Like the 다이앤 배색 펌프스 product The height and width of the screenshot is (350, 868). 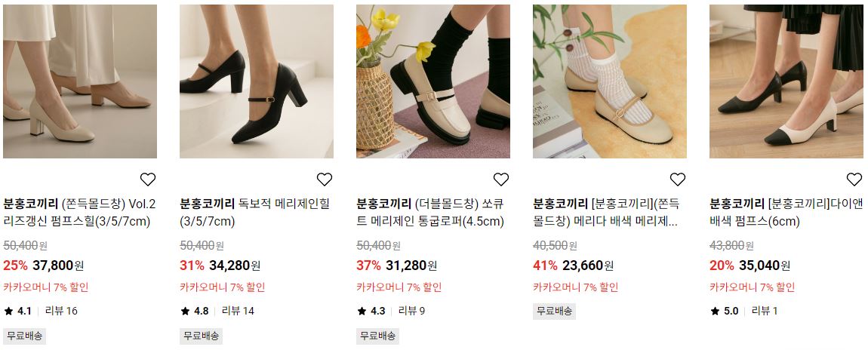pyautogui.click(x=854, y=179)
